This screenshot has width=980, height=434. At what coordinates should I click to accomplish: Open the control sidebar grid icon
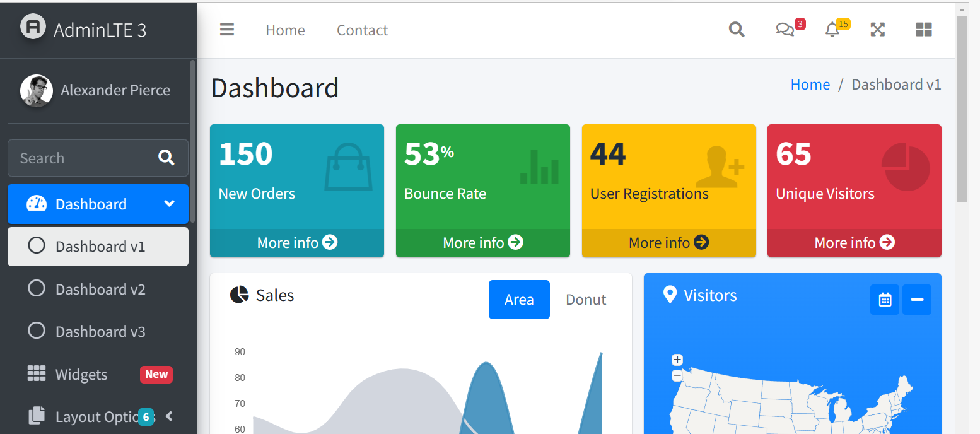(924, 30)
